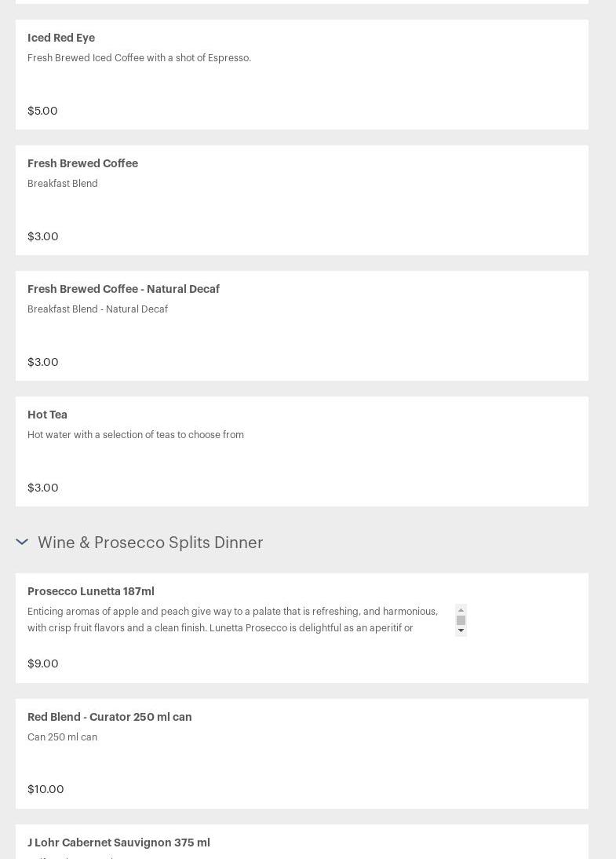The height and width of the screenshot is (859, 616).
Task: Click the Wine & Prosecco Splits Dinner heading
Action: point(150,543)
